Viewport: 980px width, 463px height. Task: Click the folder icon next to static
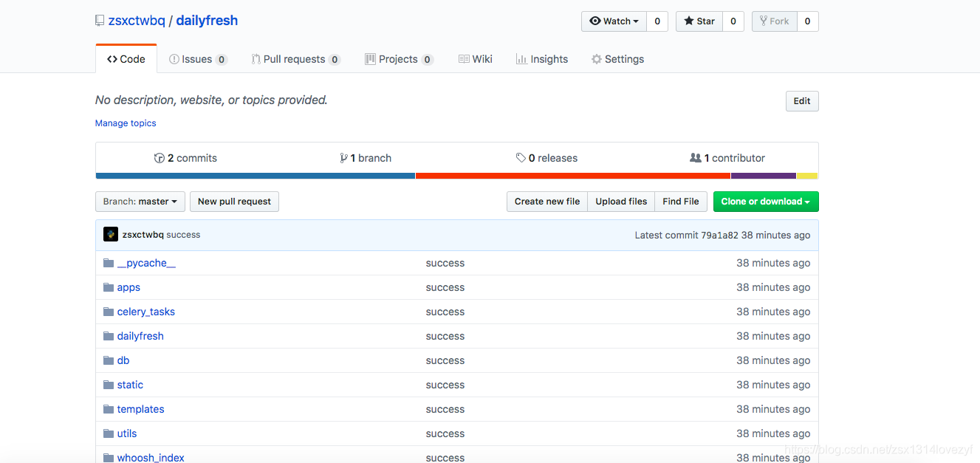109,385
